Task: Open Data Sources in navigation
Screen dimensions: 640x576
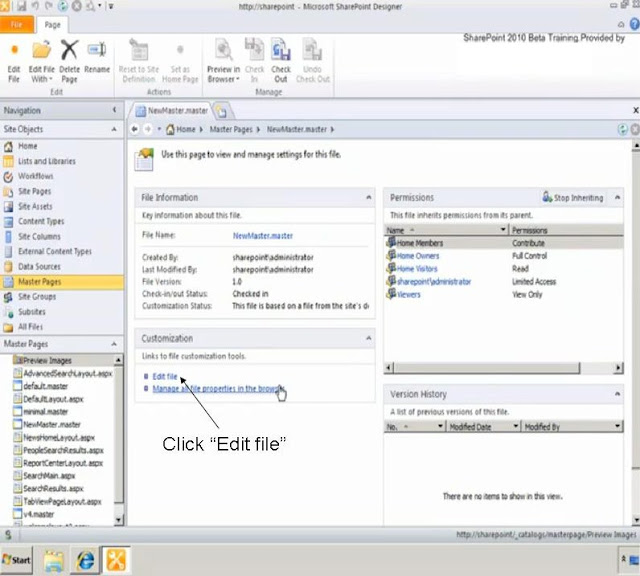Action: [39, 267]
